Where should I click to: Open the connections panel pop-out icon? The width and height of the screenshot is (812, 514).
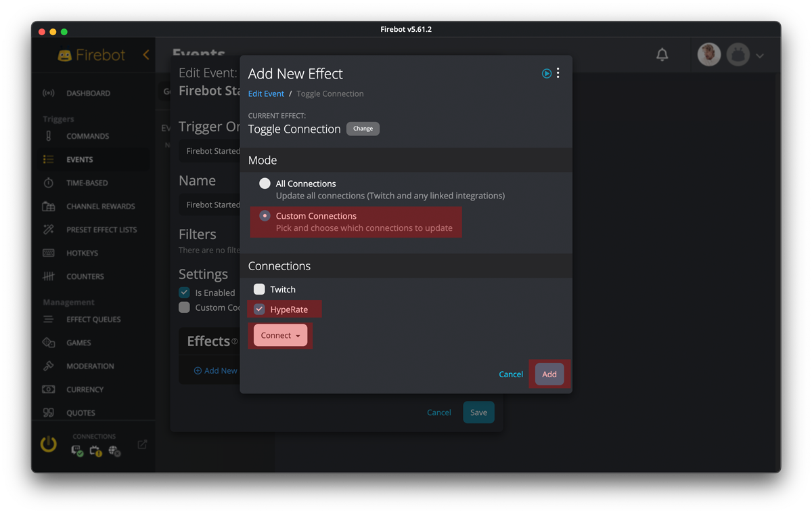tap(142, 445)
